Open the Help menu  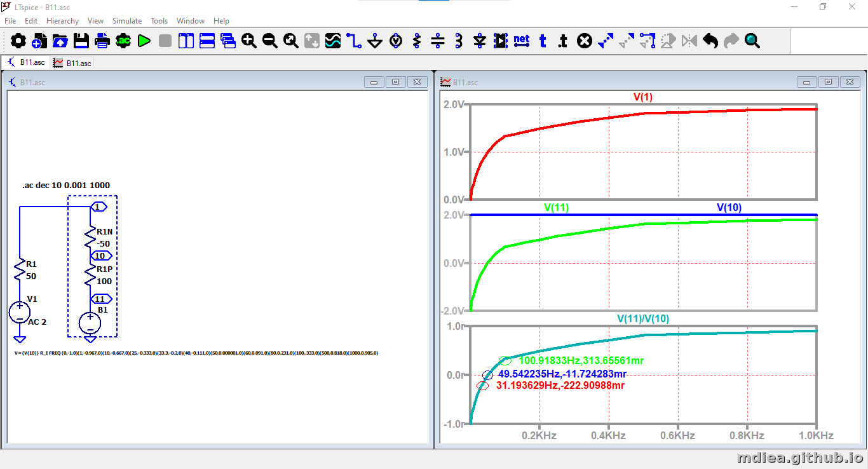221,21
